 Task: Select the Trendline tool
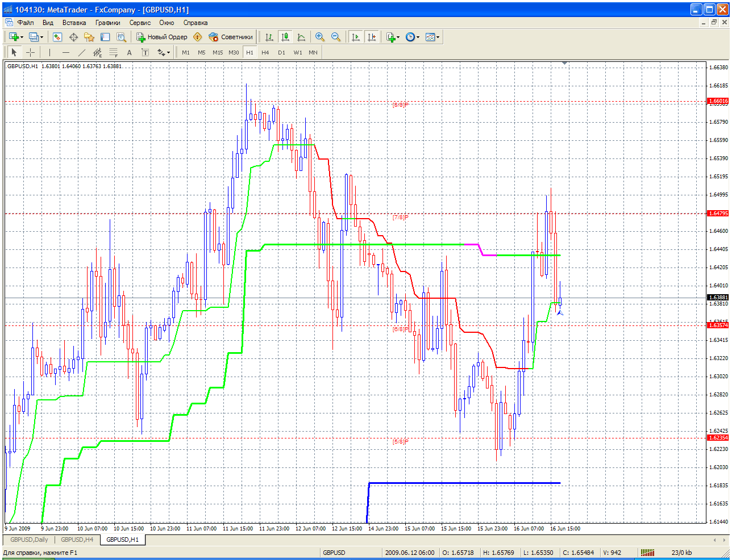(x=81, y=52)
